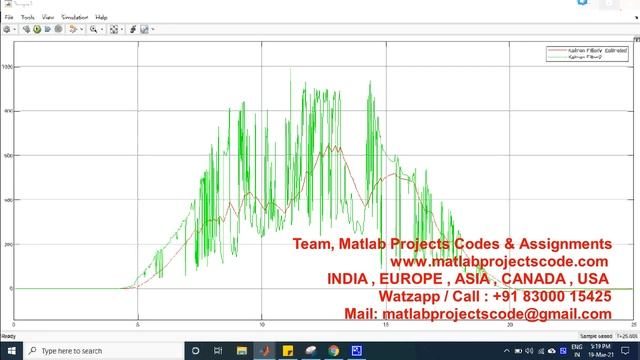
Task: Run the simulation with green play button
Action: 37,29
